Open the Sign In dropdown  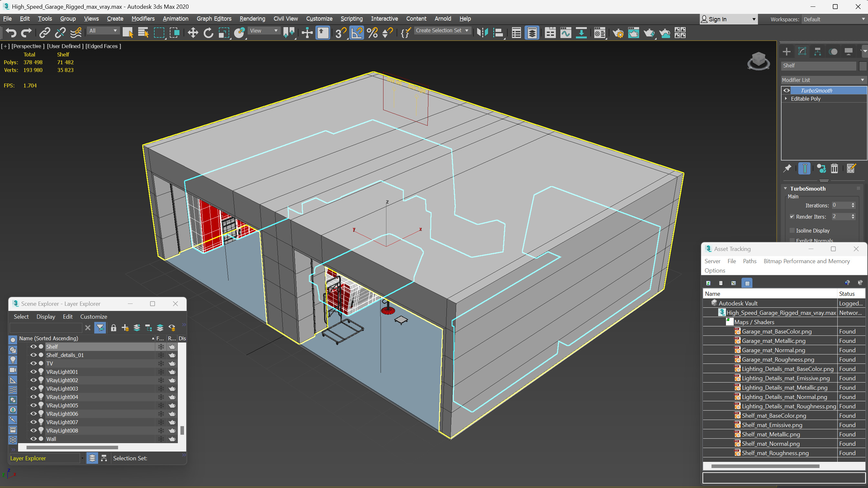click(729, 19)
